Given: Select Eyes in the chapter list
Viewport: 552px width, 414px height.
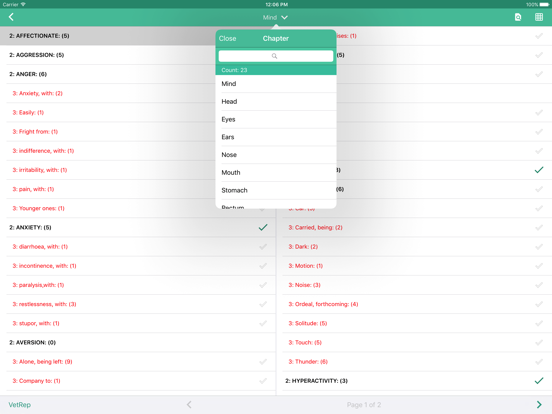Looking at the screenshot, I should (276, 119).
